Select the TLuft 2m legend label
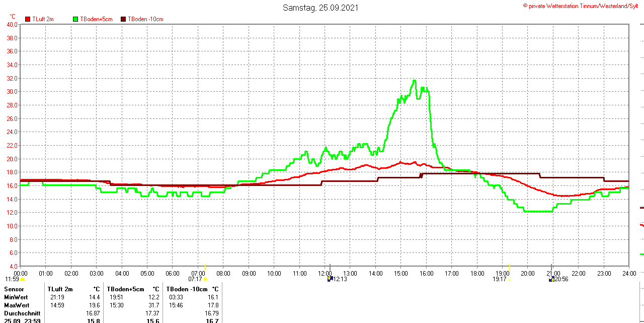The height and width of the screenshot is (323, 644). 43,19
